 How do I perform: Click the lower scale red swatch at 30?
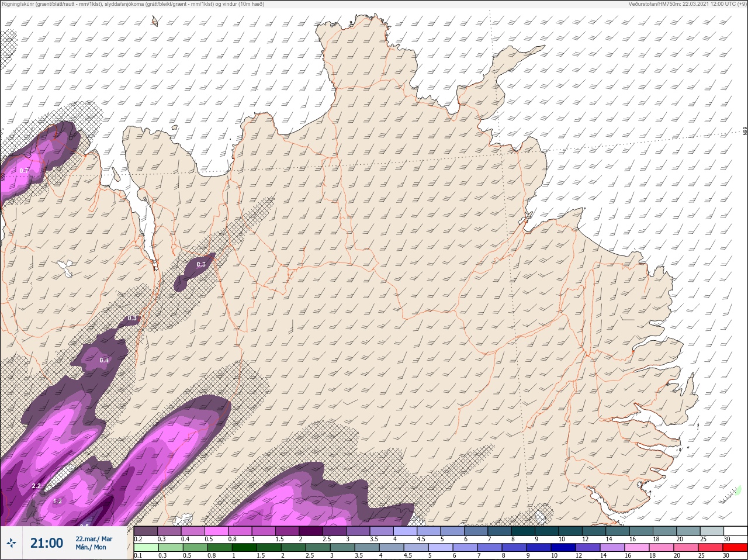tap(735, 547)
